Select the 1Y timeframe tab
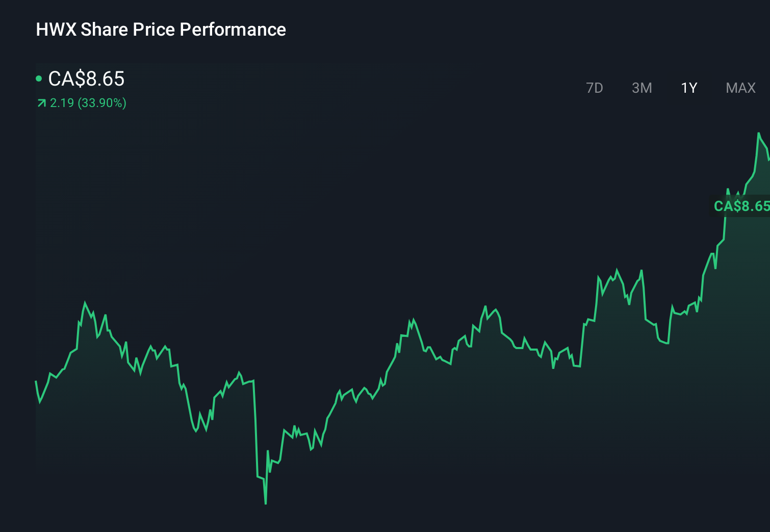 pyautogui.click(x=688, y=88)
